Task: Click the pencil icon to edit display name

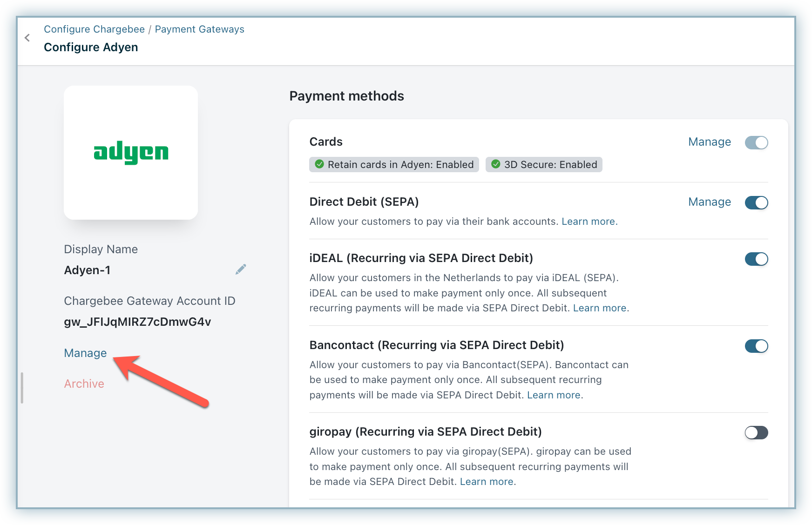Action: pyautogui.click(x=241, y=269)
